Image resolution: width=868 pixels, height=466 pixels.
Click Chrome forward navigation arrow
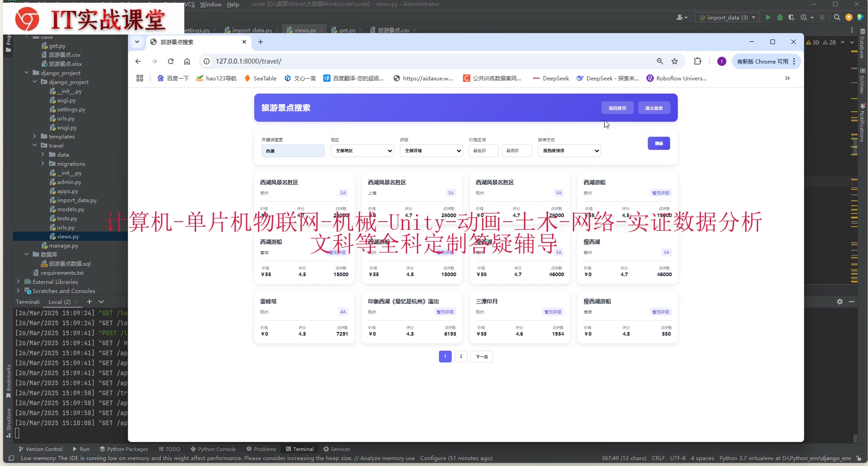click(x=154, y=61)
